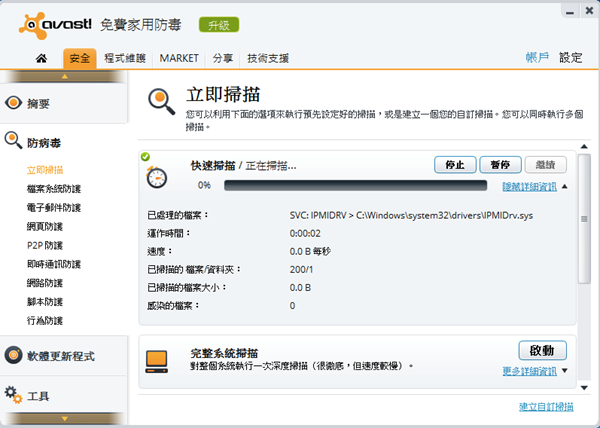Image resolution: width=600 pixels, height=428 pixels.
Task: Go to the 技術支援 tab
Action: (268, 58)
